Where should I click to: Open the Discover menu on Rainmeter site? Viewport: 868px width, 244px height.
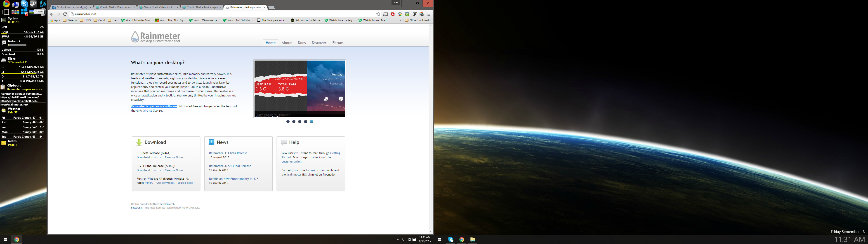pyautogui.click(x=319, y=43)
